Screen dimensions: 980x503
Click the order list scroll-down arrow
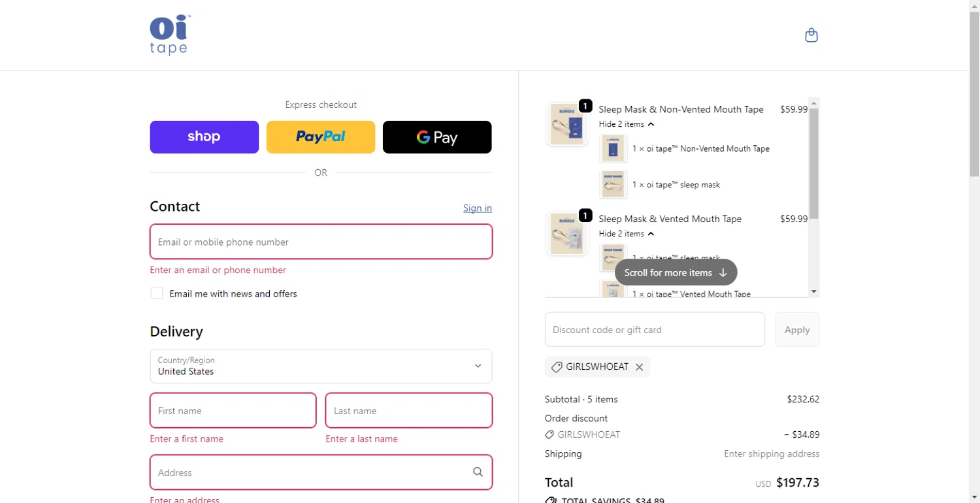(x=813, y=292)
